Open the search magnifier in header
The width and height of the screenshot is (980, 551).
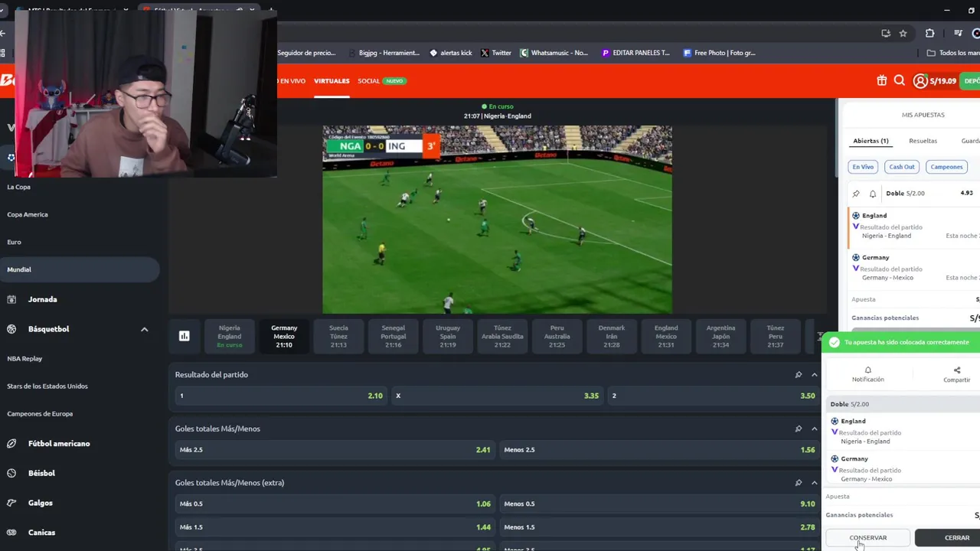900,80
